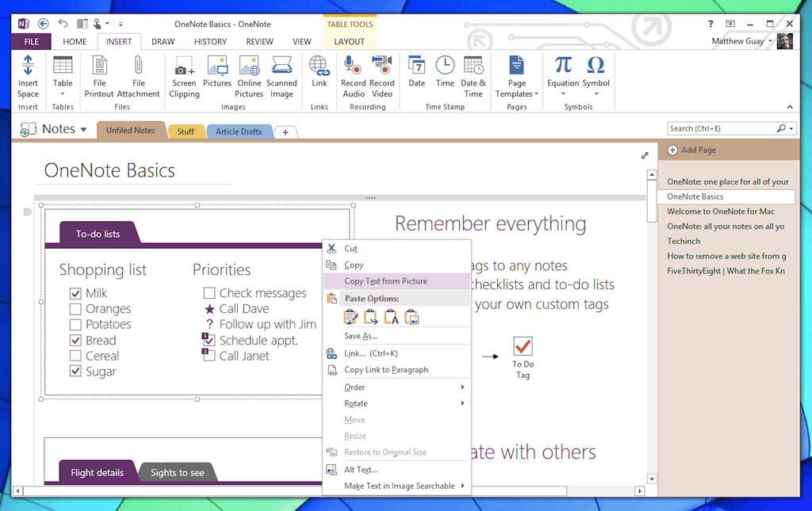This screenshot has height=511, width=812.
Task: Expand the Rotate submenu
Action: (462, 403)
